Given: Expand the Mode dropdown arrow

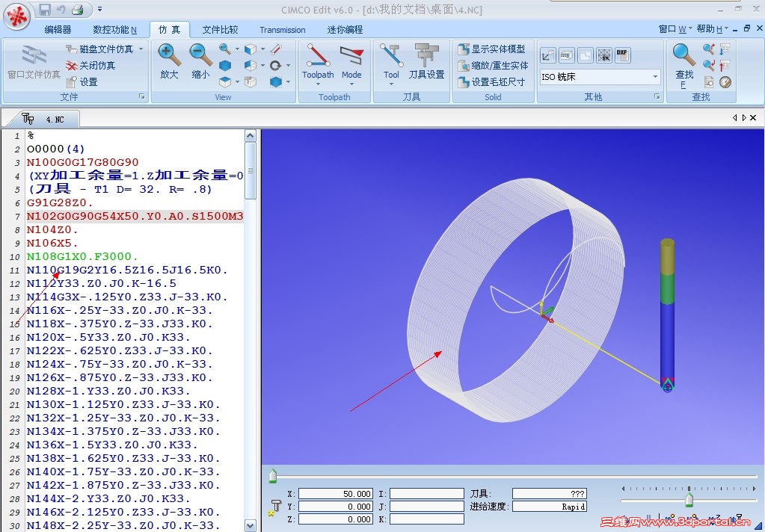Looking at the screenshot, I should [x=351, y=84].
